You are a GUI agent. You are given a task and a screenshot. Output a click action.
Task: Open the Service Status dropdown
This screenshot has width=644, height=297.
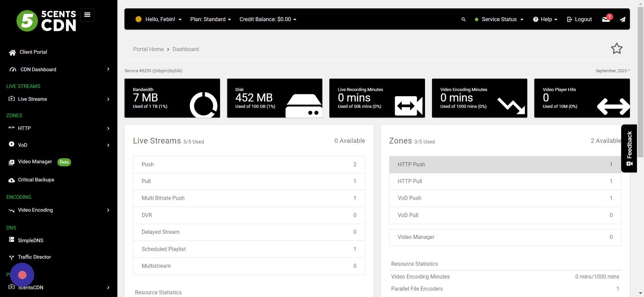click(499, 19)
